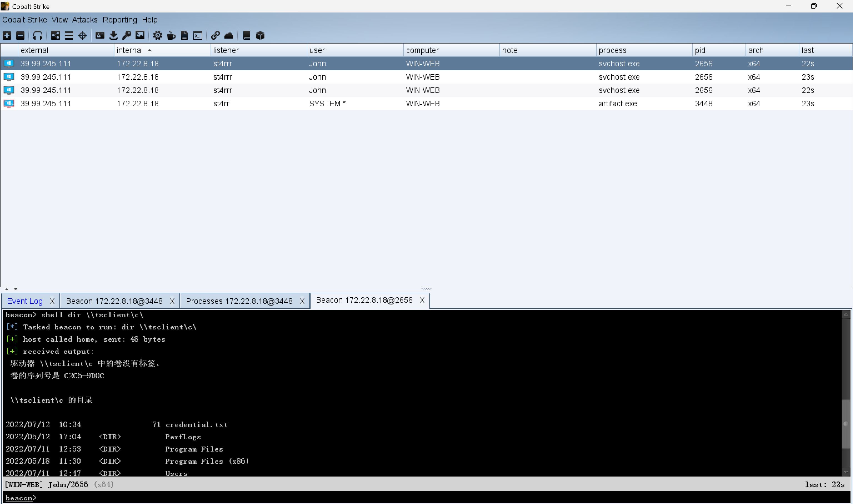Click the gear payload generator icon
The image size is (853, 504).
point(157,35)
